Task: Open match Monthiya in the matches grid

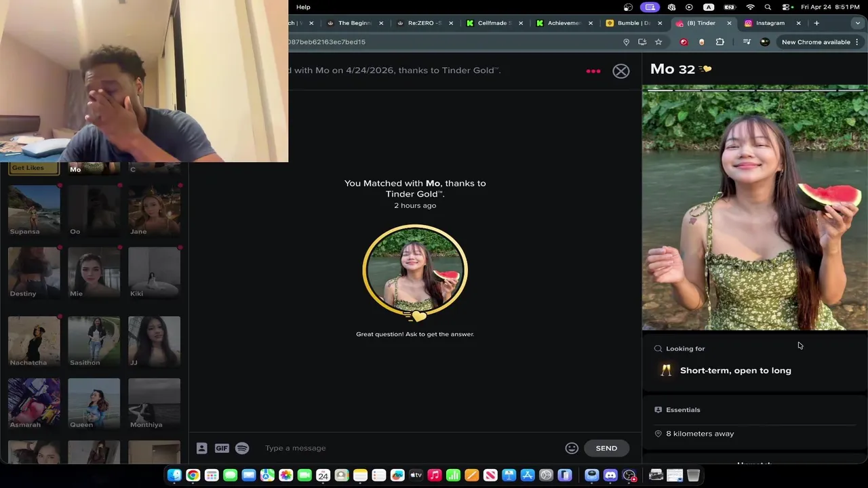Action: click(154, 404)
